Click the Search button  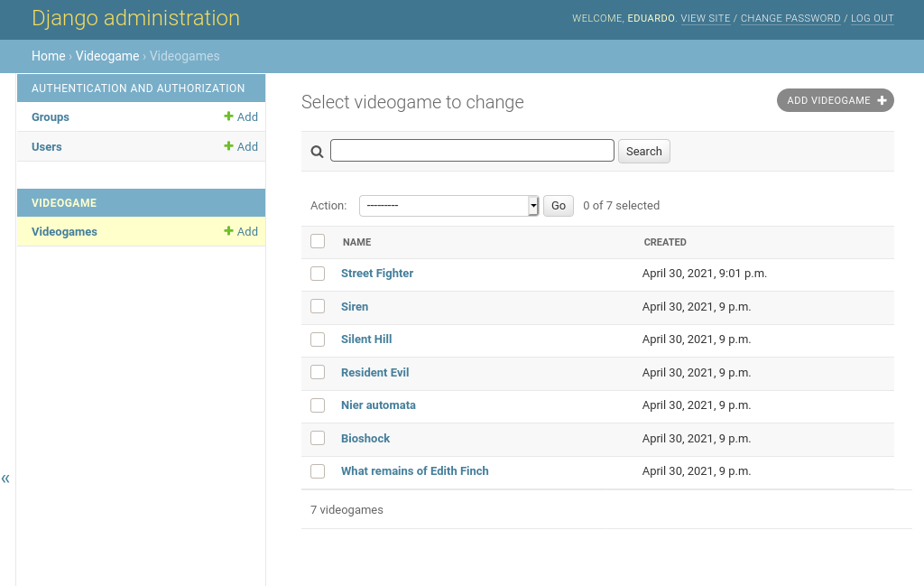pos(643,151)
